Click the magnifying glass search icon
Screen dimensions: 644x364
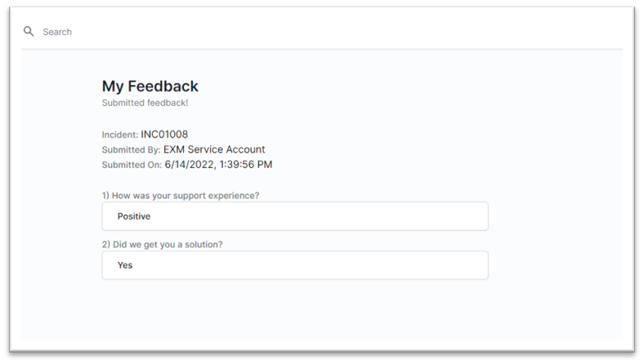pos(29,31)
